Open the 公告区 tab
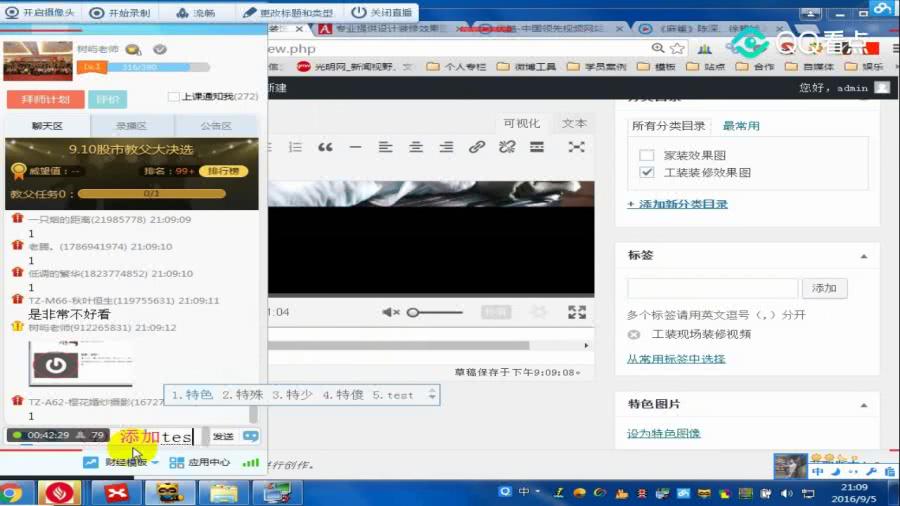The image size is (900, 506). click(216, 126)
